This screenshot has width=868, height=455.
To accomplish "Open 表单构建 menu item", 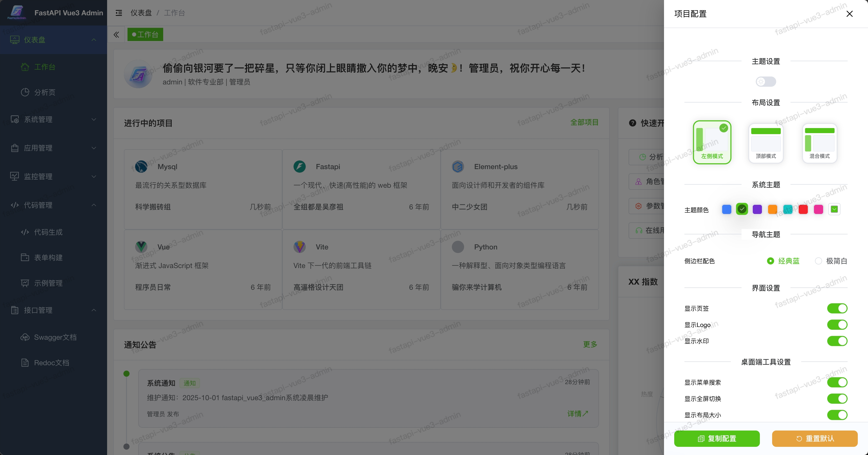I will click(x=54, y=258).
